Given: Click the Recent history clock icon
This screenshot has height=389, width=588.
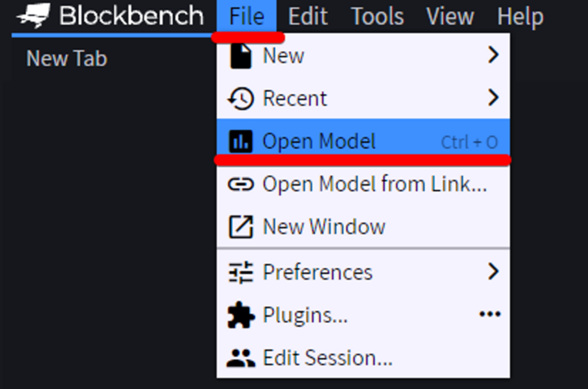Looking at the screenshot, I should coord(241,99).
